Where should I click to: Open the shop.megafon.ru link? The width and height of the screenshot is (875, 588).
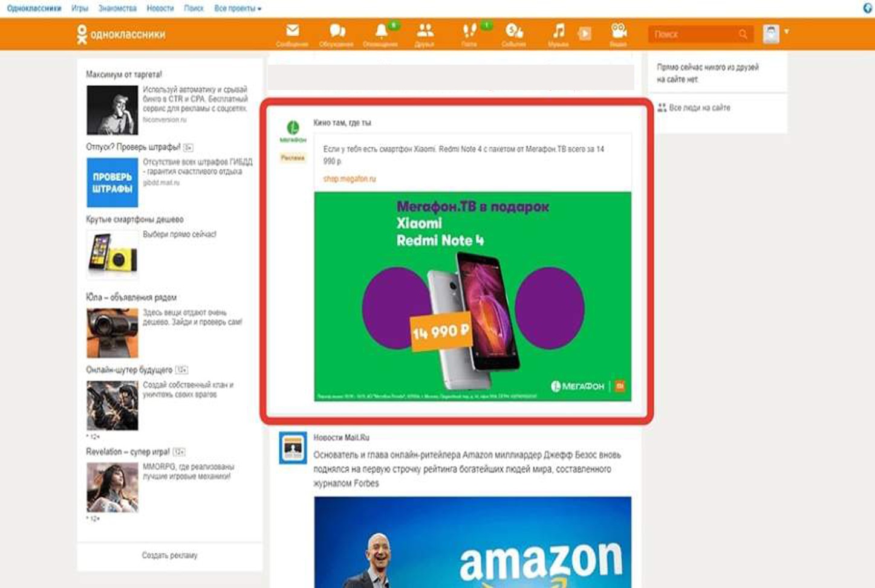pos(350,179)
